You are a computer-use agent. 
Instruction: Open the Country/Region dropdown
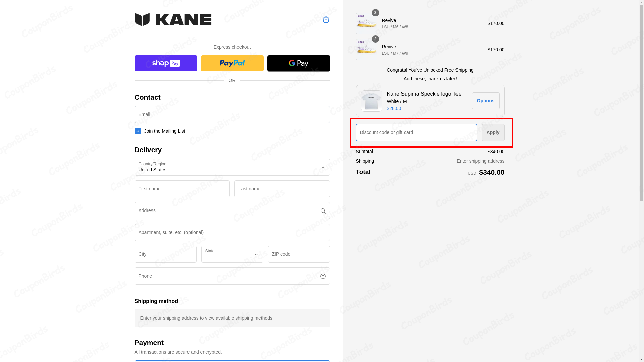(232, 167)
